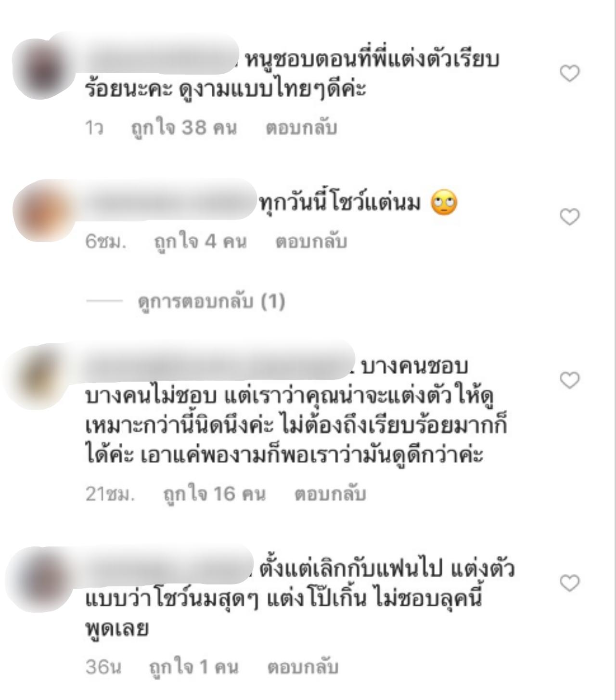Screen dimensions: 616x700
Task: View the 4 likes on second comment
Action: click(x=200, y=241)
